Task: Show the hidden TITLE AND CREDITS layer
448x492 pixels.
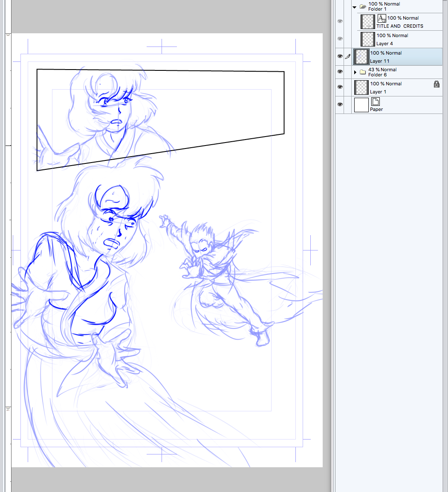Action: coord(340,21)
